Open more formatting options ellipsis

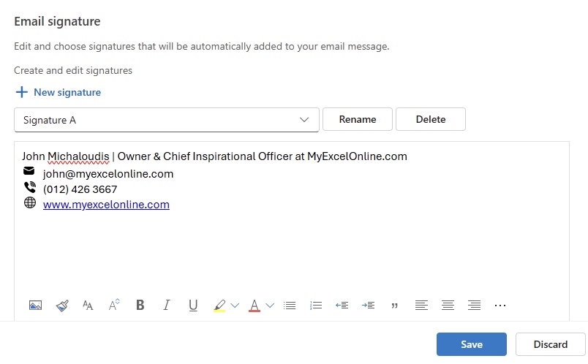(500, 306)
